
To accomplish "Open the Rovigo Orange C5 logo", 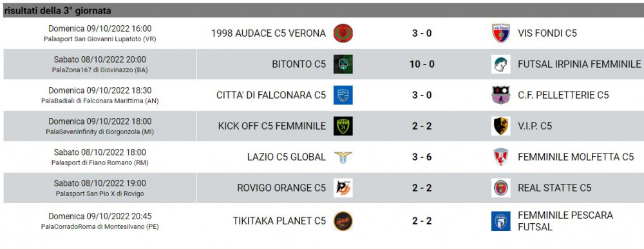I will tap(343, 188).
